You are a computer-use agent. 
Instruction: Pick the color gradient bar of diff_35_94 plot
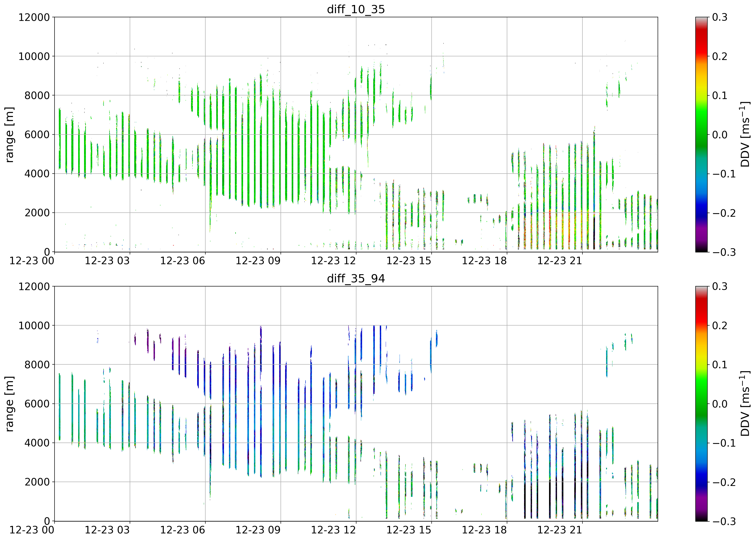pyautogui.click(x=701, y=404)
